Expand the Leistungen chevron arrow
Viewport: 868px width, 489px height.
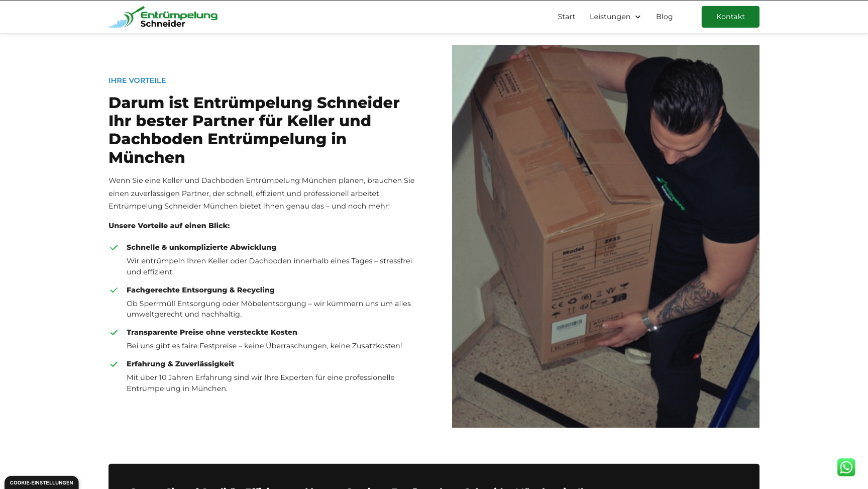(638, 17)
